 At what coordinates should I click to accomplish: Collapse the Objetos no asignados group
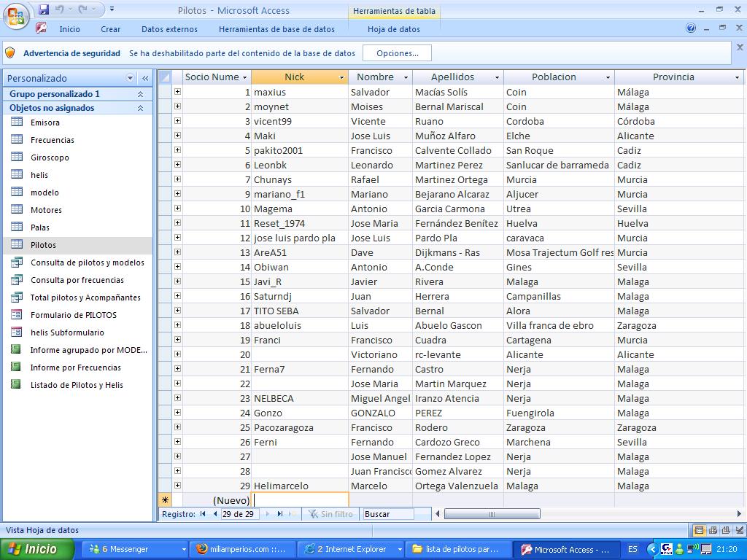coord(140,108)
